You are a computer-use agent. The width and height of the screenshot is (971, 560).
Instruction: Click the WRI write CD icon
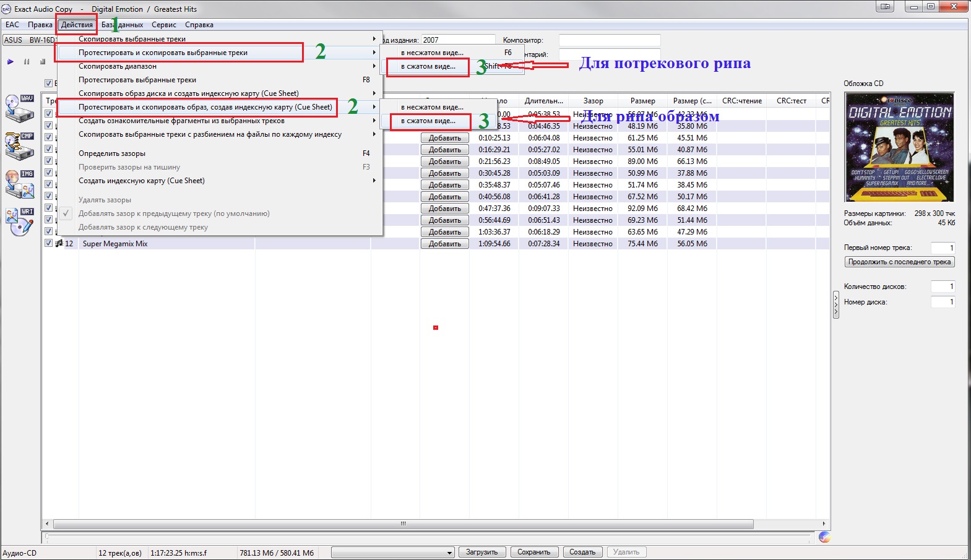coord(19,222)
